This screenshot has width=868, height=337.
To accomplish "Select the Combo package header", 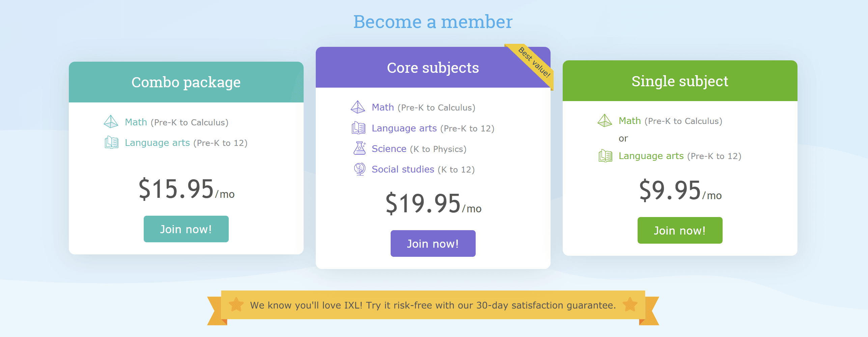I will [186, 82].
